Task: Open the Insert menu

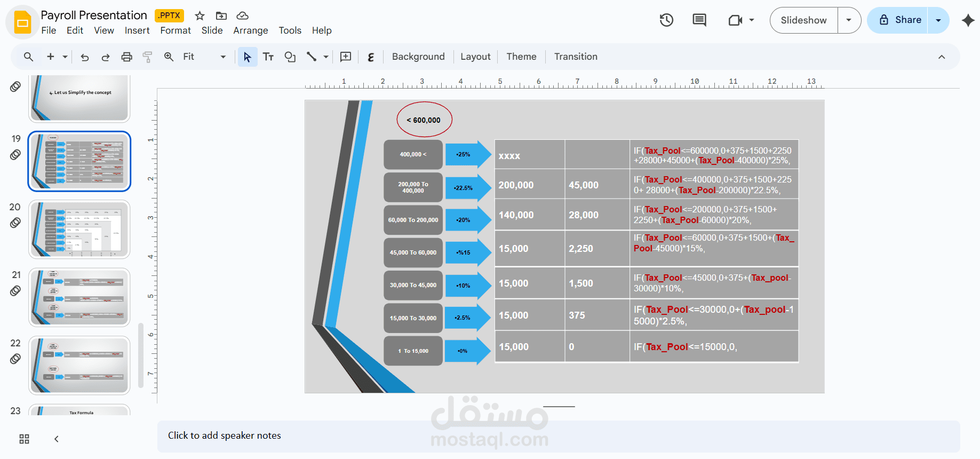Action: click(137, 30)
